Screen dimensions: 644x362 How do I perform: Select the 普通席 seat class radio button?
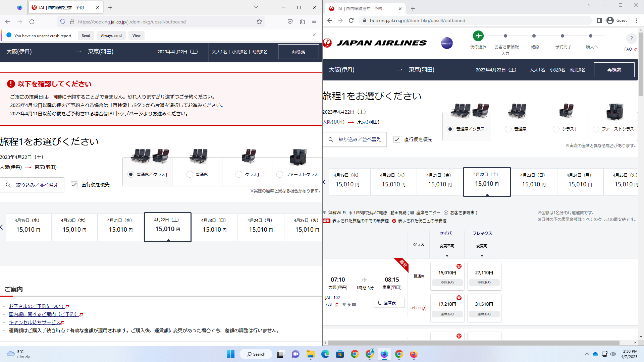point(507,129)
